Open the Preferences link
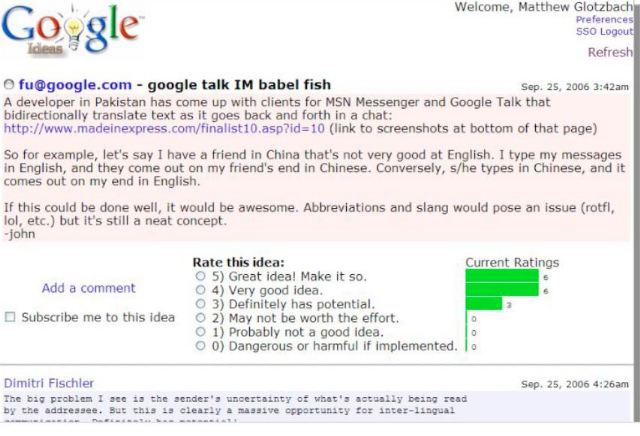640x436 pixels. click(604, 20)
